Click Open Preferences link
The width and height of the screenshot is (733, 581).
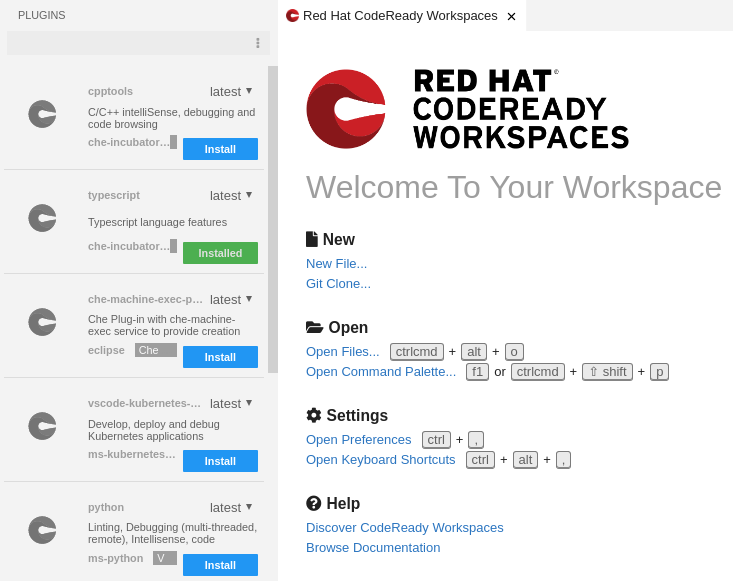click(359, 440)
